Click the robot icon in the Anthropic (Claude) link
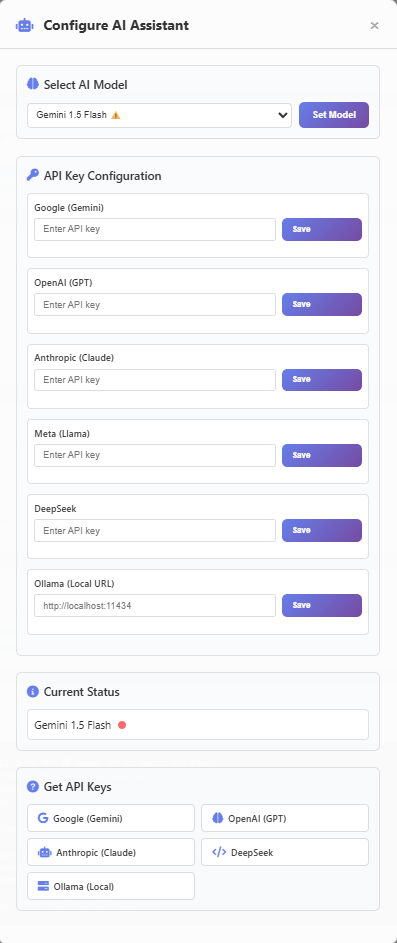The width and height of the screenshot is (397, 943). [44, 852]
